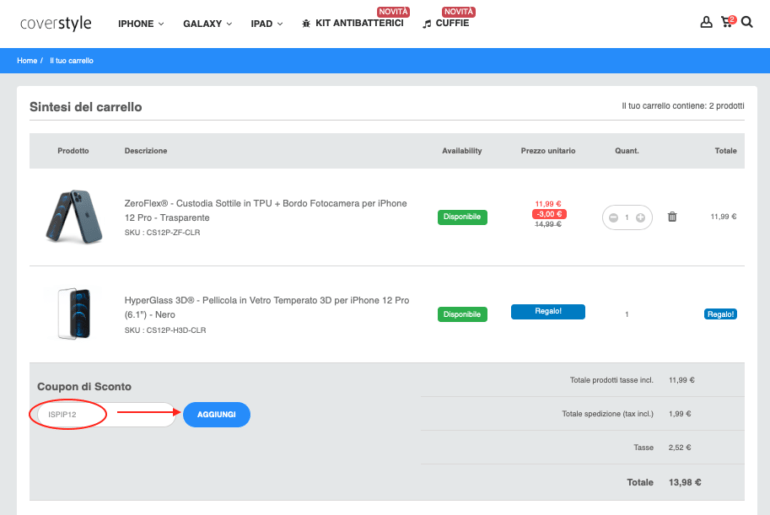
Task: Click ZeroFlex Disponibile badge
Action: tap(462, 217)
